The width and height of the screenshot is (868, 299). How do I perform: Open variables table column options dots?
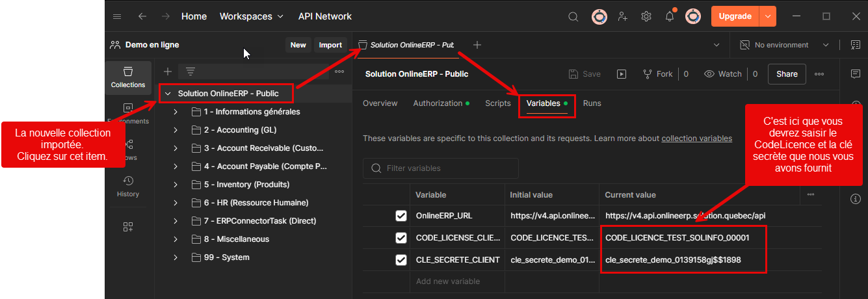tap(810, 194)
